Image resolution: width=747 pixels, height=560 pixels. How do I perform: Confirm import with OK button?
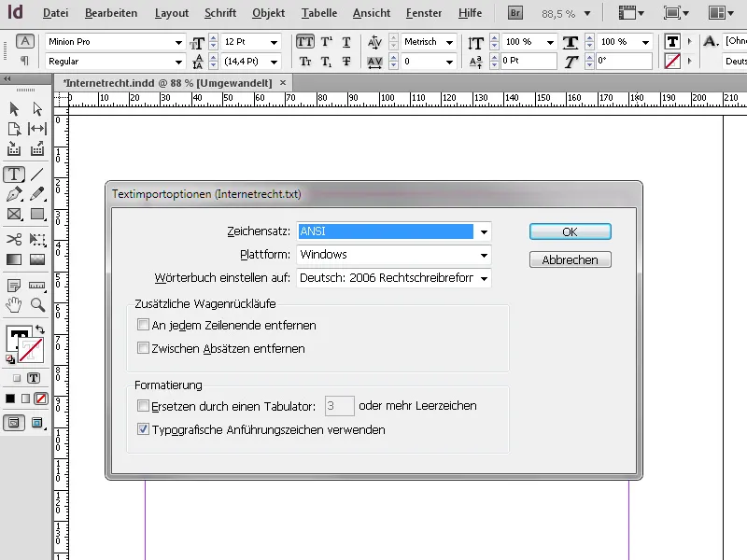(x=571, y=231)
